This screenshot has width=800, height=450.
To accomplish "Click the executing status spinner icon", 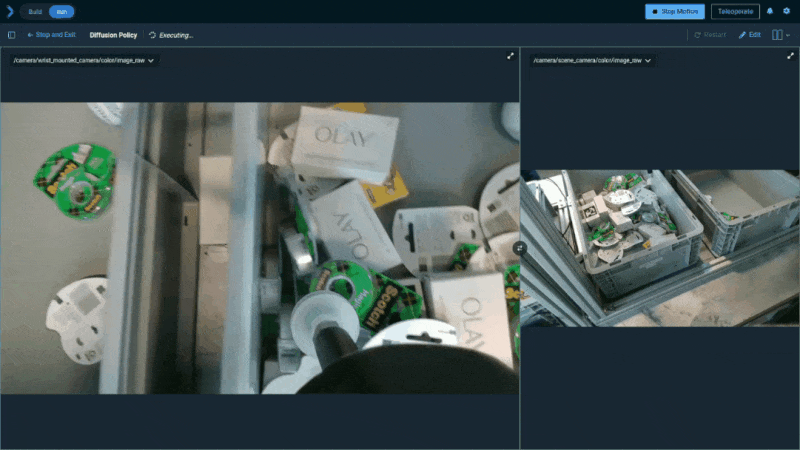I will coord(152,35).
